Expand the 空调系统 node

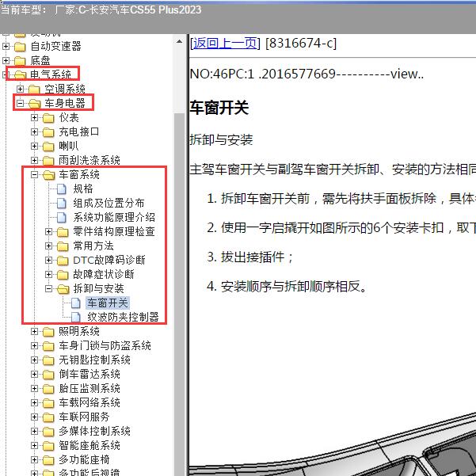pos(20,89)
